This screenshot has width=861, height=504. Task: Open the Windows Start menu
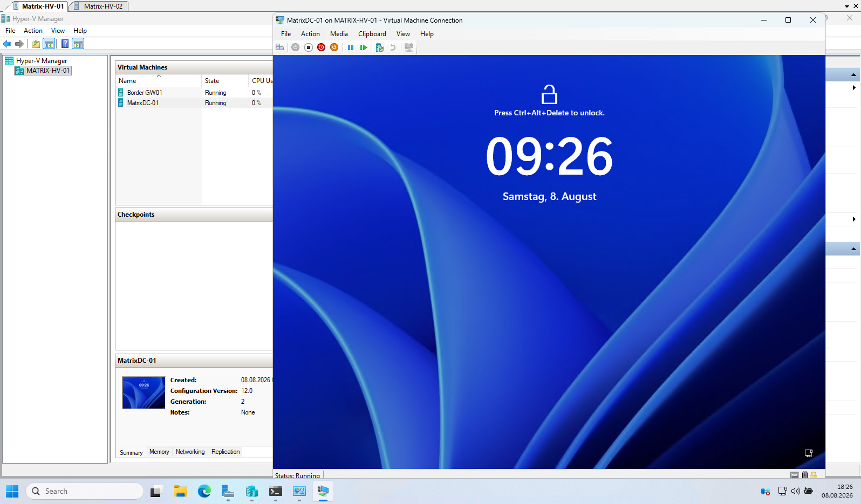[12, 491]
